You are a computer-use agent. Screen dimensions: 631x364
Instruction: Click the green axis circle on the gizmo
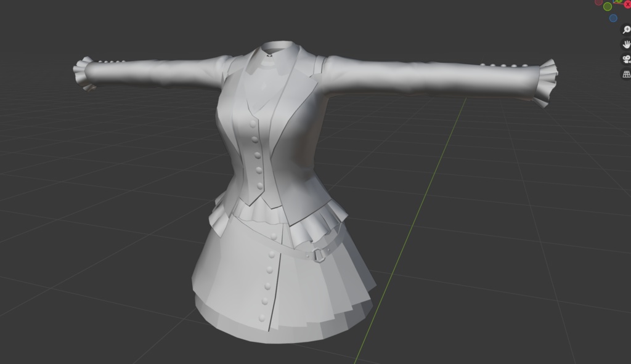click(x=608, y=6)
